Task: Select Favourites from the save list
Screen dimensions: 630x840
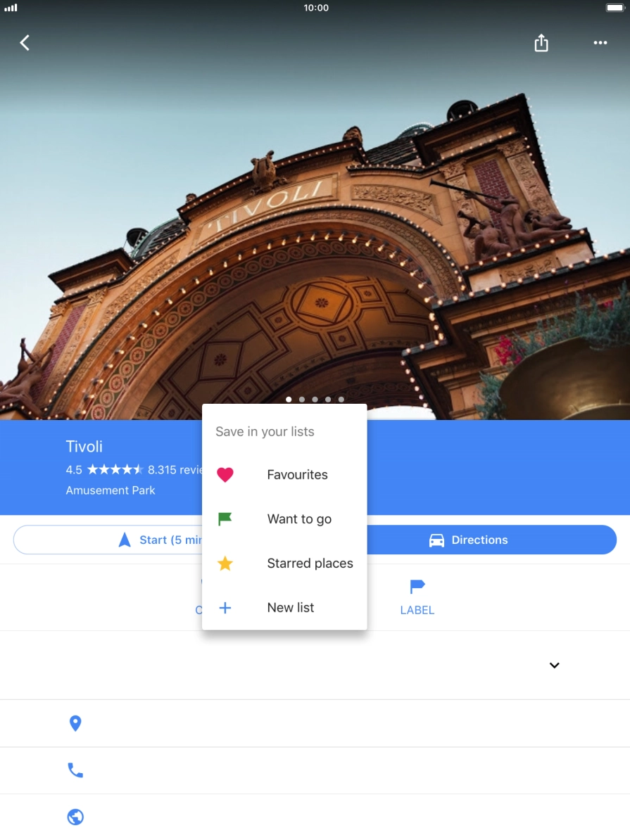Action: coord(297,475)
